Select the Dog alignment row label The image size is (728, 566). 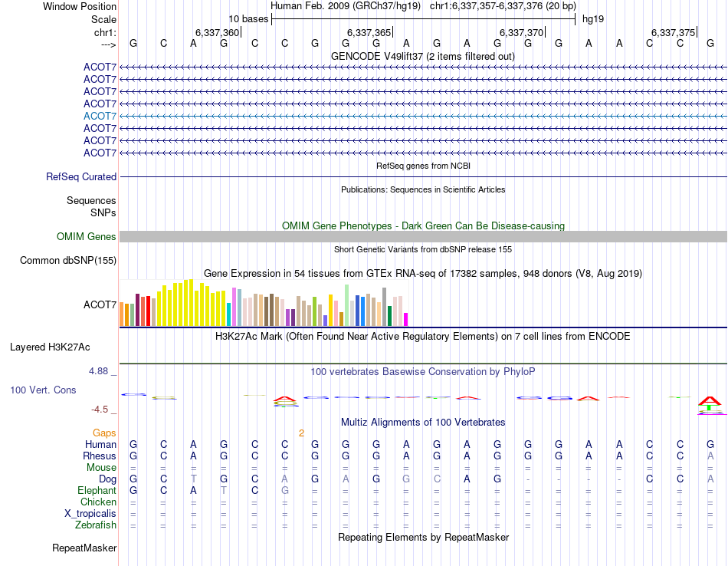pyautogui.click(x=108, y=479)
